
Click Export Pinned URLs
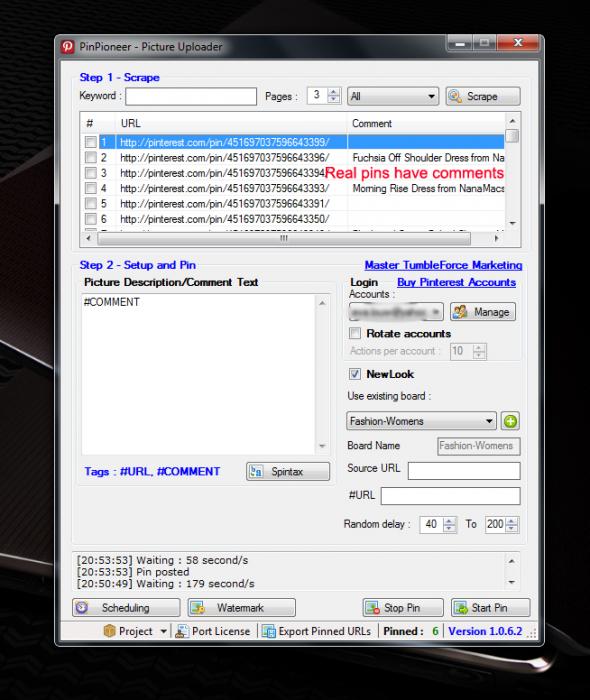[317, 631]
